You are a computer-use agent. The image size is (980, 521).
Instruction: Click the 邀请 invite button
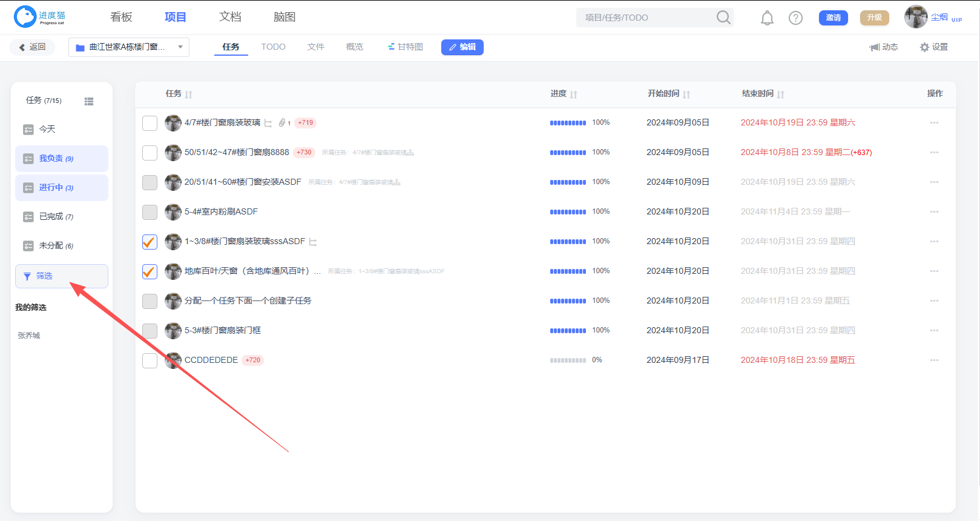[x=834, y=18]
